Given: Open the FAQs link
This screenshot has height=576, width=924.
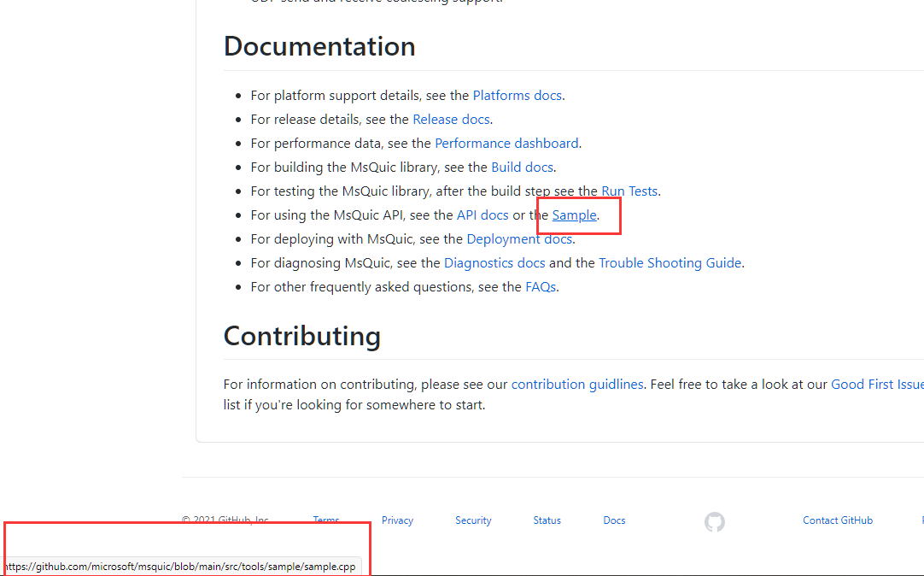Looking at the screenshot, I should (x=541, y=286).
